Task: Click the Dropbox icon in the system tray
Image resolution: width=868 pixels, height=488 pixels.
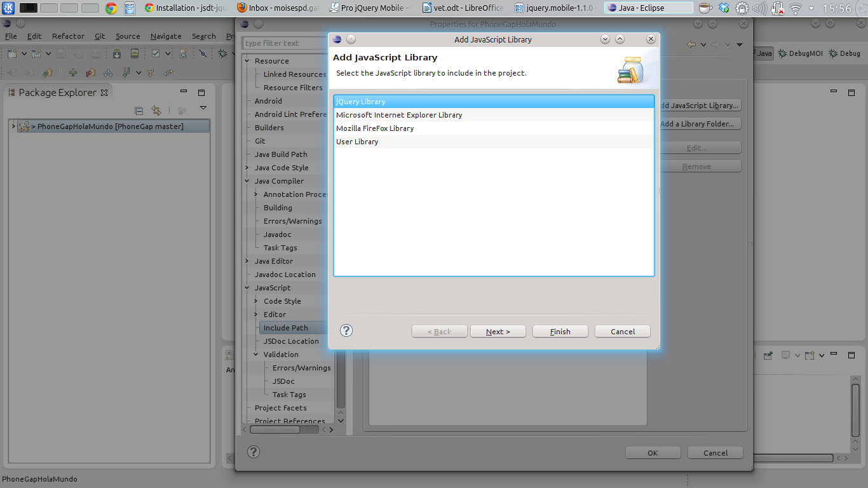Action: (x=723, y=8)
